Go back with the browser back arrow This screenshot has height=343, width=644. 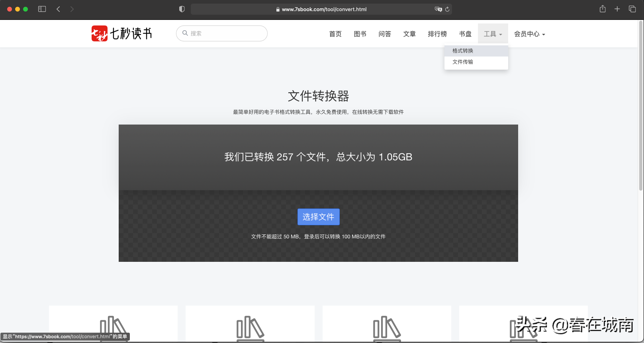[58, 9]
